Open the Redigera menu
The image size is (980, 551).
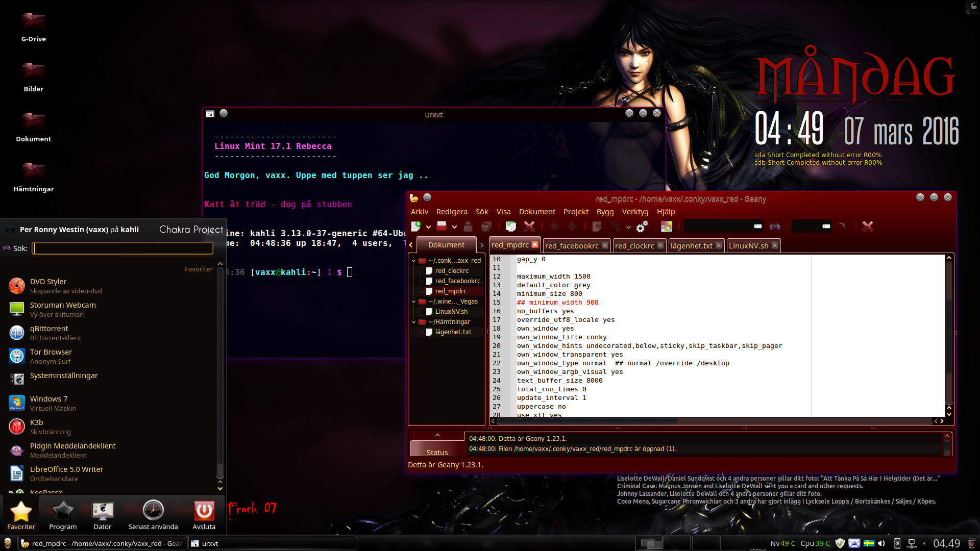[x=452, y=212]
